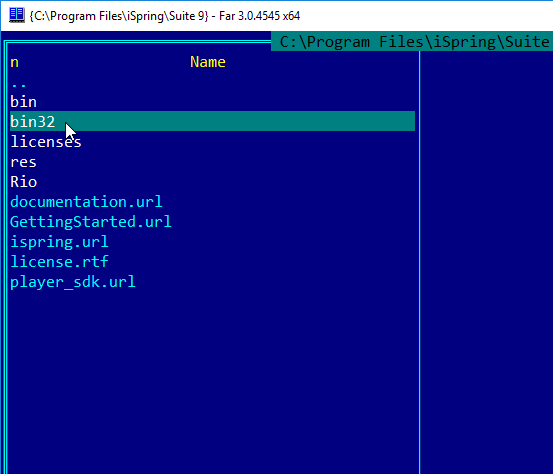Click the vertical column divider line
The width and height of the screenshot is (553, 474).
point(419,262)
